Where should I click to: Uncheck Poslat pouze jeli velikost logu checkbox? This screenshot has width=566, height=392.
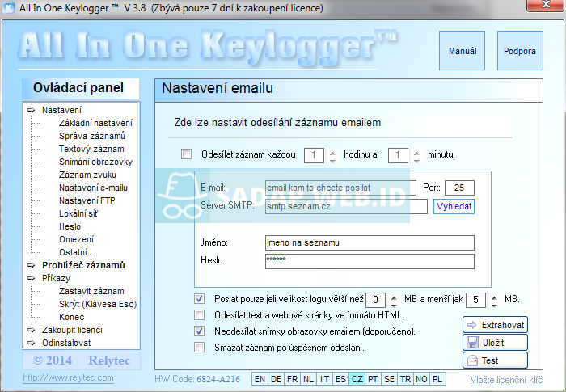coord(199,299)
